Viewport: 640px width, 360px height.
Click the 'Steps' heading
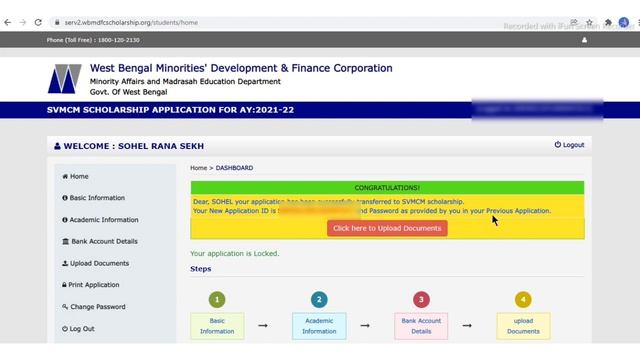[x=200, y=269]
